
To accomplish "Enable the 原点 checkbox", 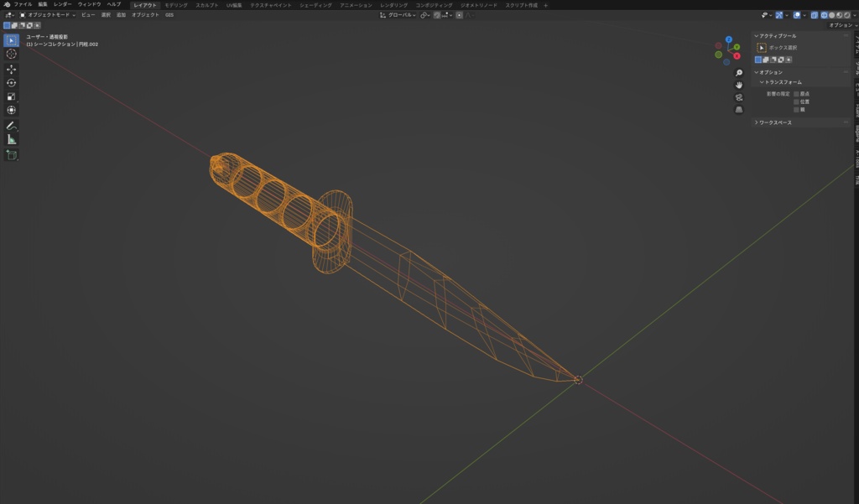I will pyautogui.click(x=797, y=94).
